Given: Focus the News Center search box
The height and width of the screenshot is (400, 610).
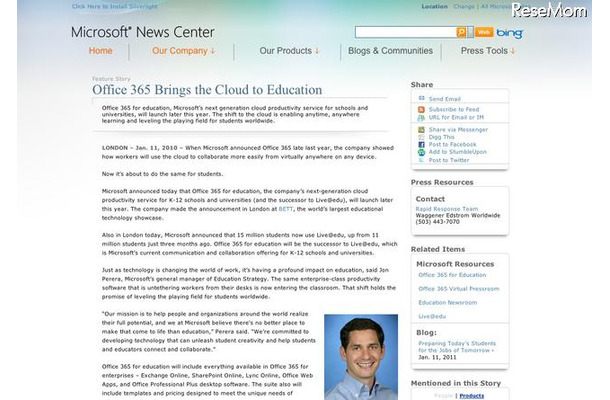Looking at the screenshot, I should pos(405,32).
